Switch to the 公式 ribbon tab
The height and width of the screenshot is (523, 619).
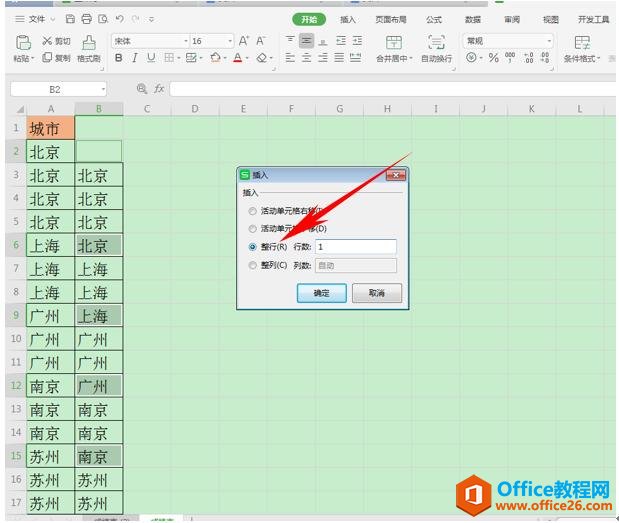[x=434, y=19]
